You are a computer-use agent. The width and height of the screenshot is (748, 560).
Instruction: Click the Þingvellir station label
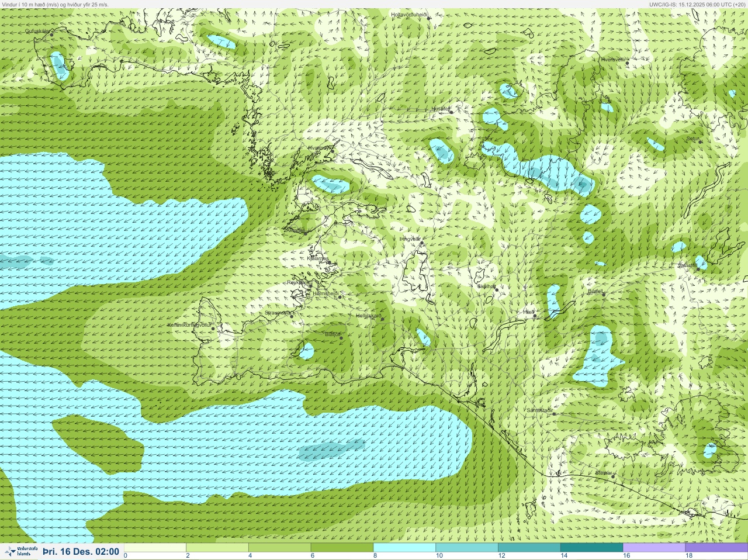coord(410,239)
